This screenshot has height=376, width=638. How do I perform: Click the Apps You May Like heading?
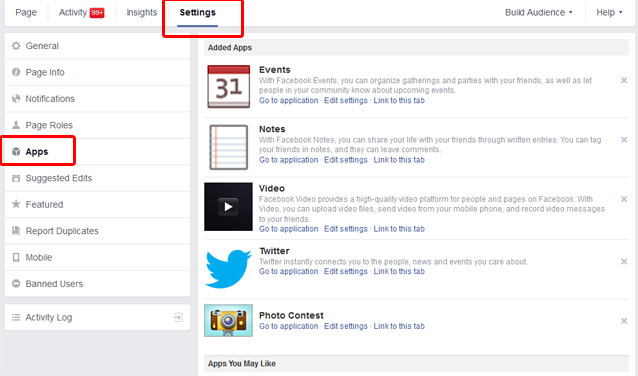click(242, 363)
